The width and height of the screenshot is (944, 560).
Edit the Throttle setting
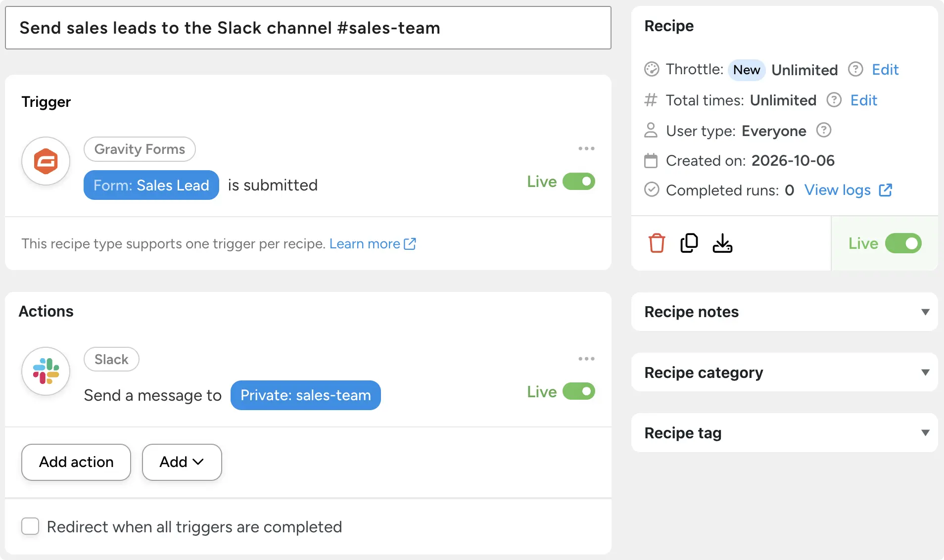click(885, 69)
